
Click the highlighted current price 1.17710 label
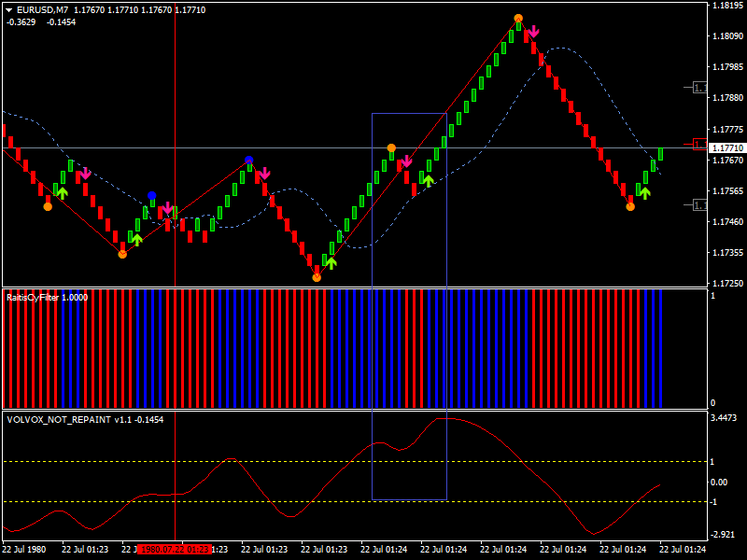(727, 148)
